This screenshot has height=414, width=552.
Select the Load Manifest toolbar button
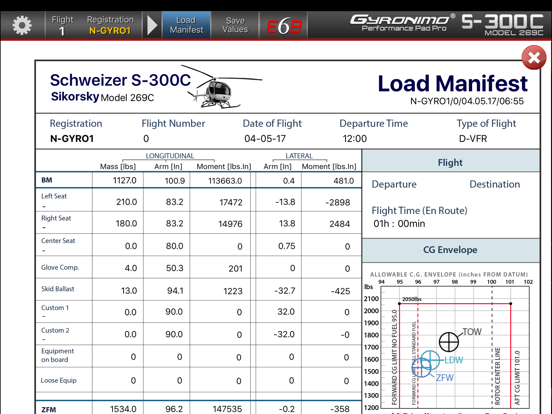tap(186, 25)
